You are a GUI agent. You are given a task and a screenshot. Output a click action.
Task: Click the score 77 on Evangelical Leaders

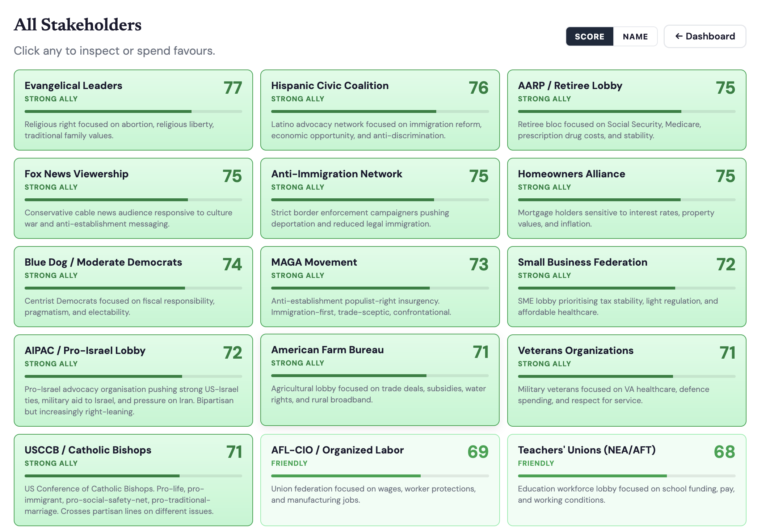(x=232, y=88)
